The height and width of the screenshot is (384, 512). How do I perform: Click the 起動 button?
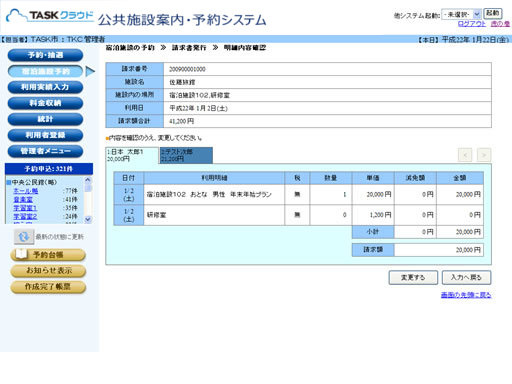493,13
